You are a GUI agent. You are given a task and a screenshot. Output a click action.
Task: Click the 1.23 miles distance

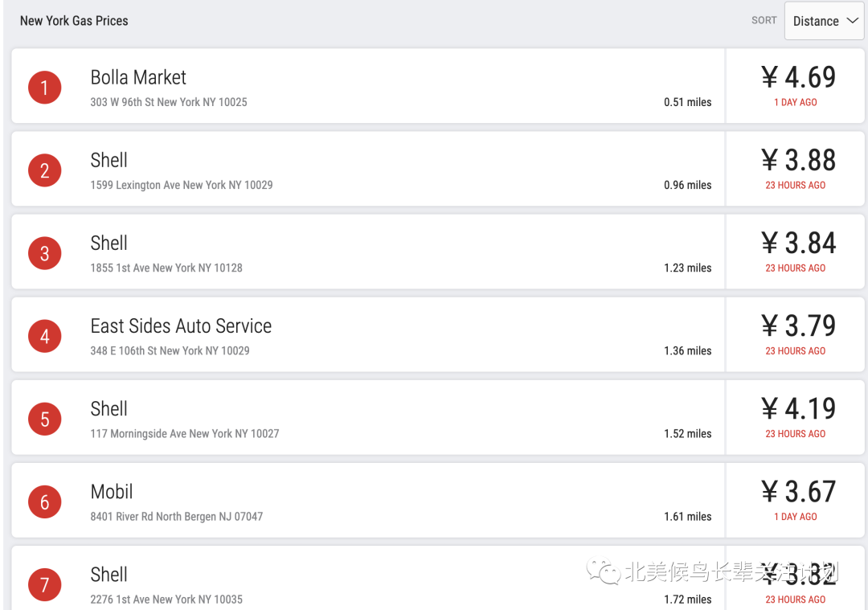coord(687,268)
